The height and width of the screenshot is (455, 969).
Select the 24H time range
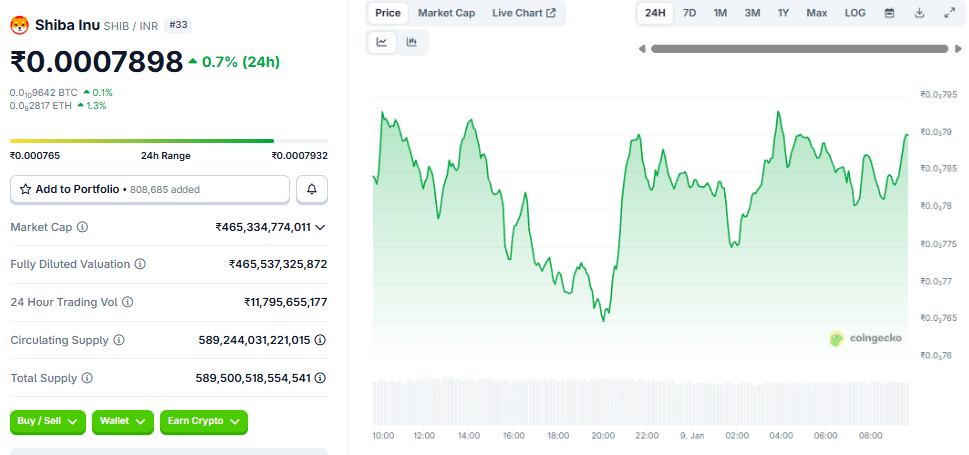pyautogui.click(x=655, y=13)
